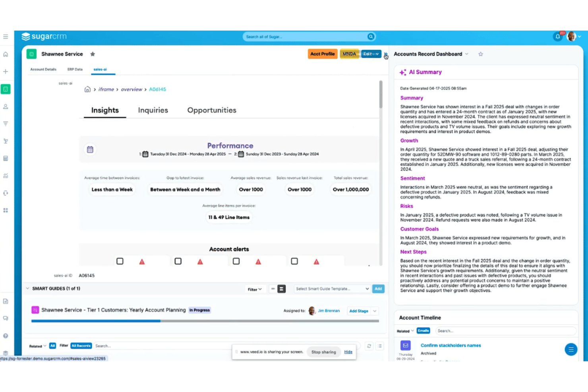Viewport: 588px width, 392px height.
Task: Click the purple Smart Guide icon
Action: click(35, 310)
